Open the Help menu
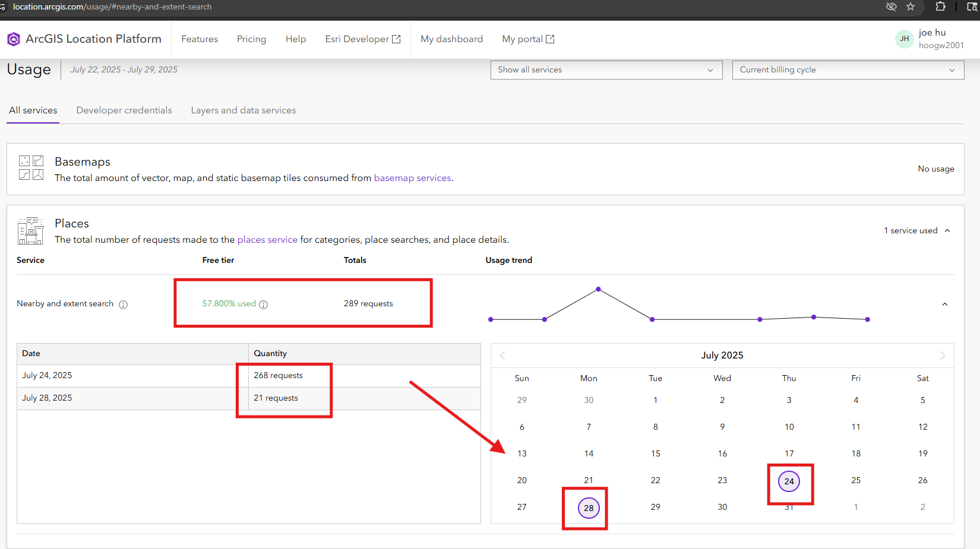The height and width of the screenshot is (549, 980). [296, 39]
